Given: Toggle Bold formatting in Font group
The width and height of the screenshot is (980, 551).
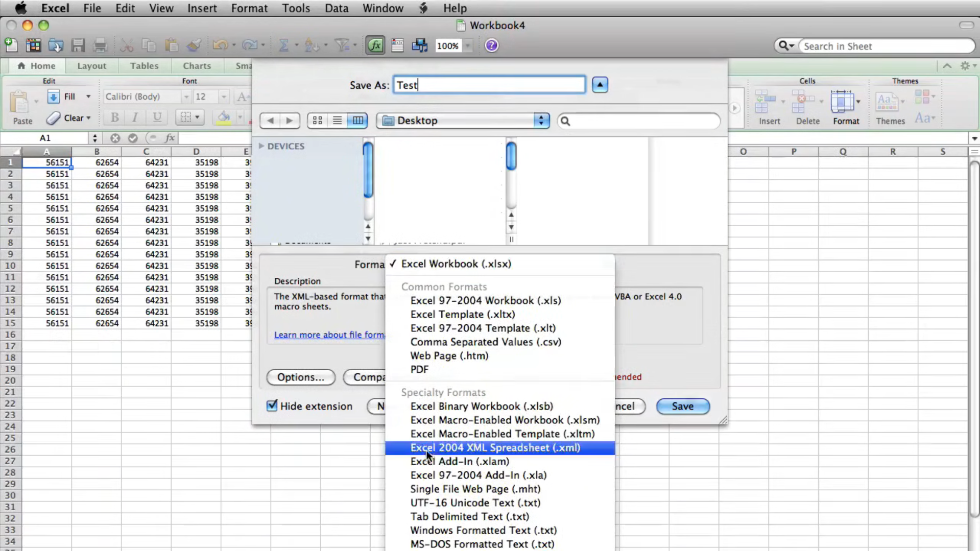Looking at the screenshot, I should point(114,117).
